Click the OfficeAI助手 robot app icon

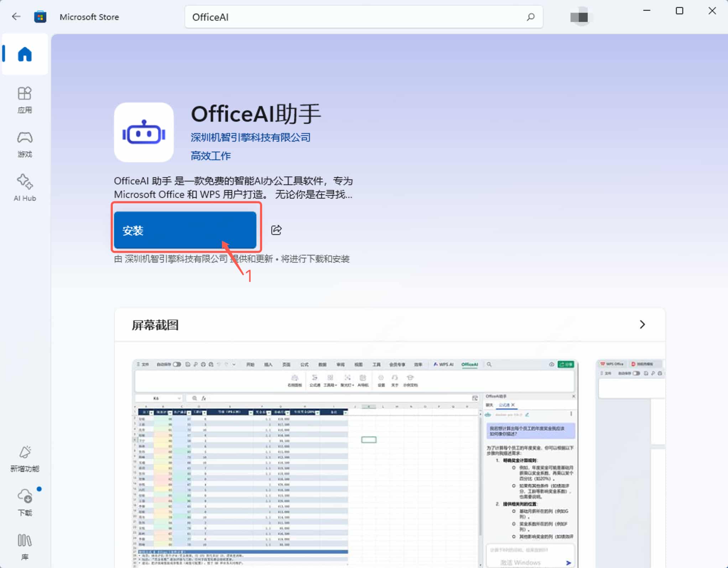click(144, 132)
